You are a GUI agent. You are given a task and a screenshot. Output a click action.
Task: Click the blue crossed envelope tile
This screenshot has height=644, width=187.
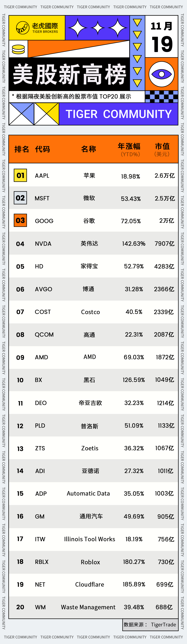[x=21, y=114]
